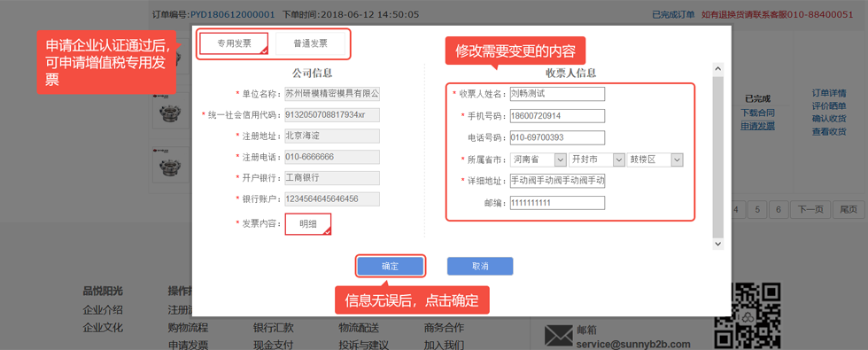Open the 现金支付 footer link
The width and height of the screenshot is (868, 350).
point(273,345)
